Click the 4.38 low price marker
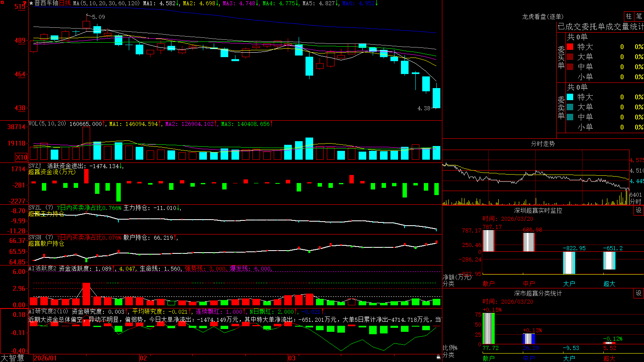Image resolution: width=644 pixels, height=362 pixels. (424, 108)
